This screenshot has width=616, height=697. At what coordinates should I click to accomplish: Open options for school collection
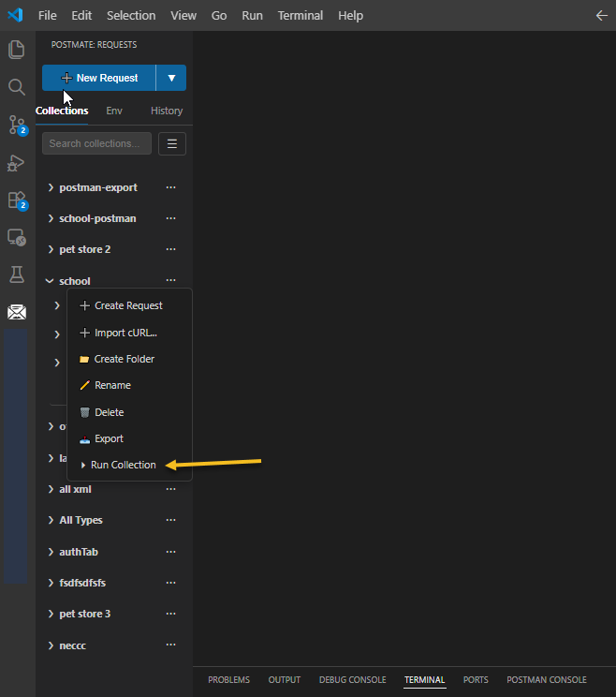[x=171, y=280]
